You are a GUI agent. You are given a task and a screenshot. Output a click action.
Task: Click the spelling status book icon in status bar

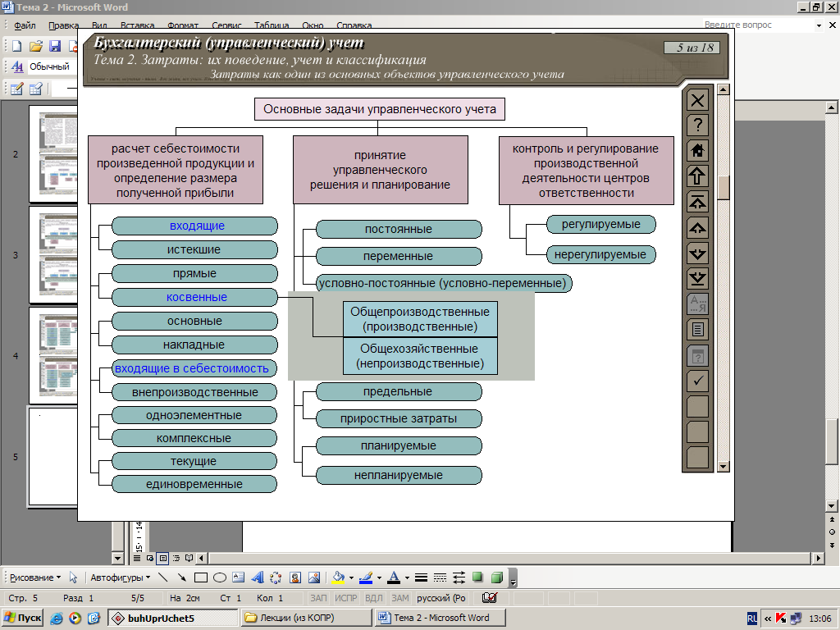click(x=490, y=598)
